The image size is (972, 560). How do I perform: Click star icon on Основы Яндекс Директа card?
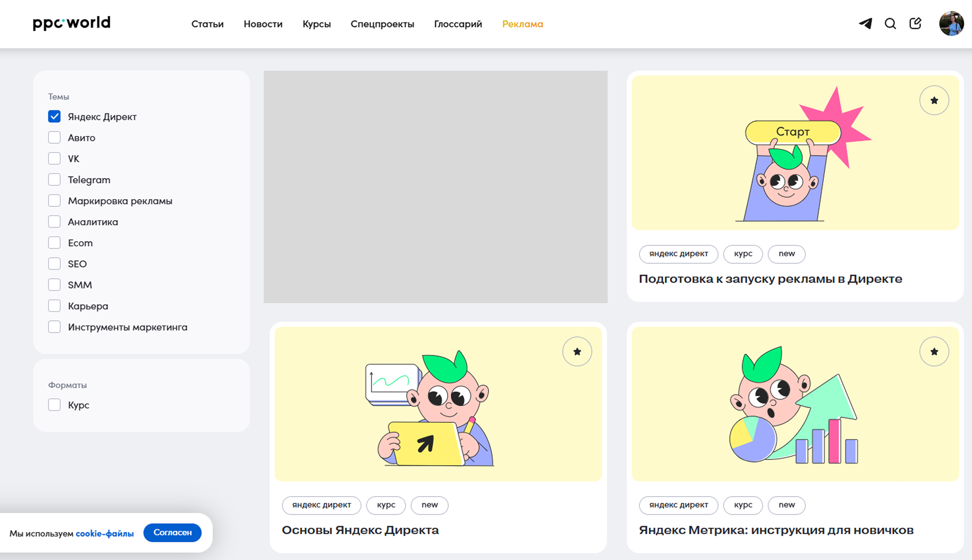click(x=577, y=352)
